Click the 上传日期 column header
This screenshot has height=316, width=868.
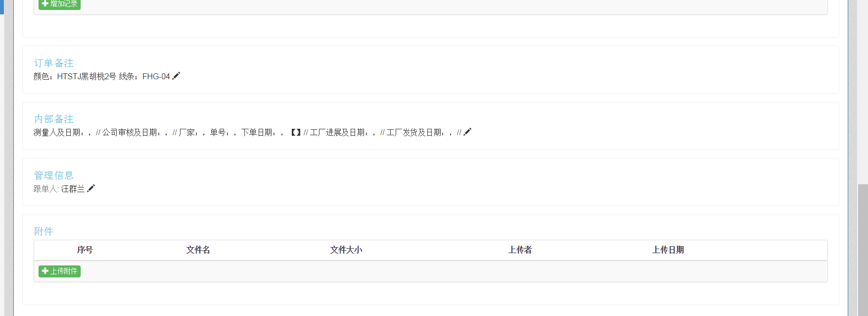(x=668, y=250)
